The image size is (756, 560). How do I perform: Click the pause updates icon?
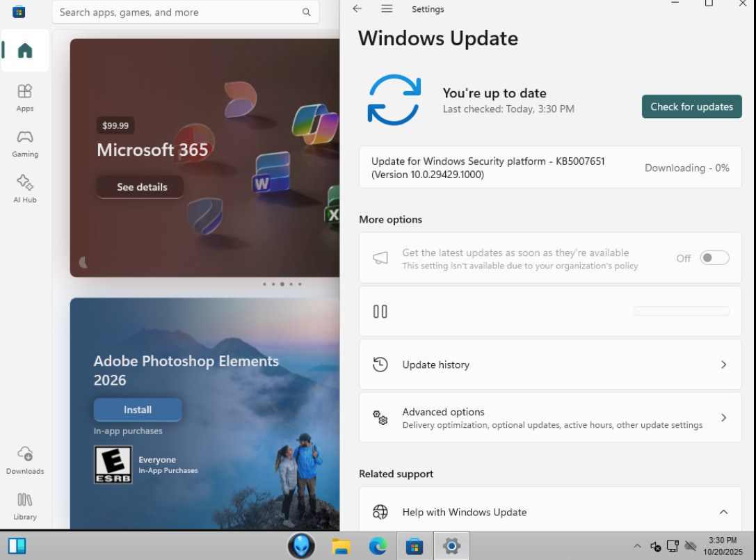point(380,312)
